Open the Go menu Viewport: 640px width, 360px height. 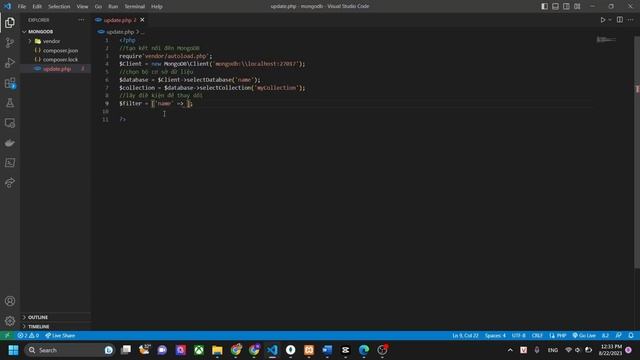tap(98, 7)
